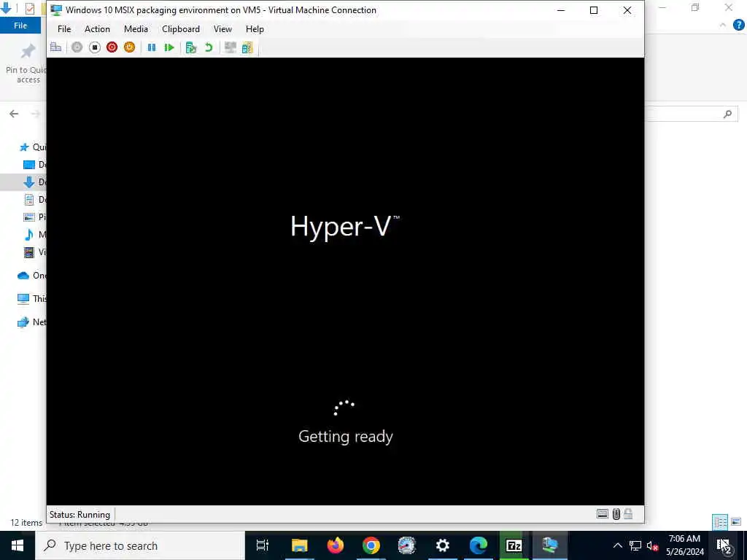Click the greyed Start VM toolbar icon

click(77, 47)
